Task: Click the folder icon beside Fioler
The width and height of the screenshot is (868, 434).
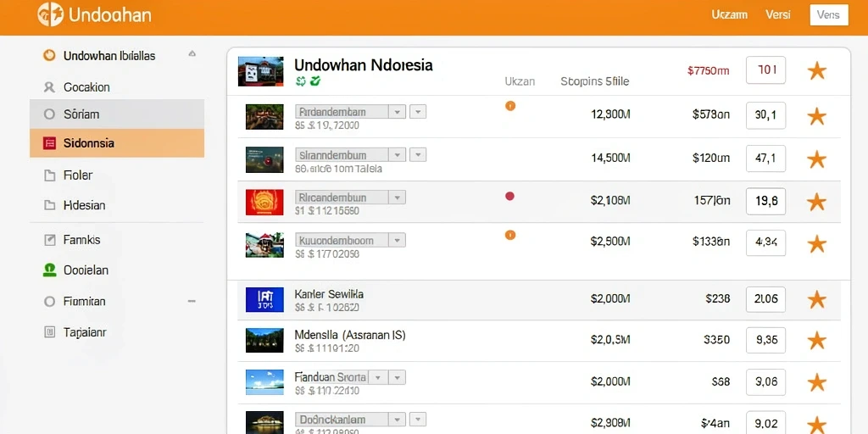Action: click(x=49, y=175)
